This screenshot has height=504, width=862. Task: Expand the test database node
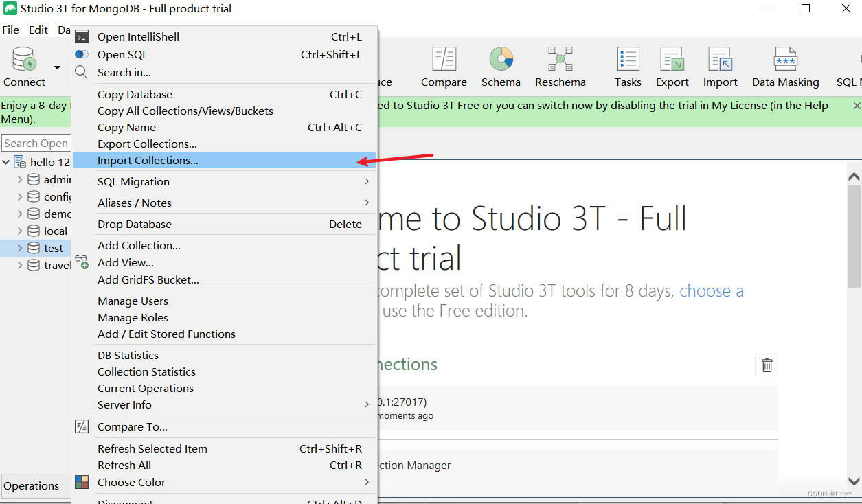point(19,248)
